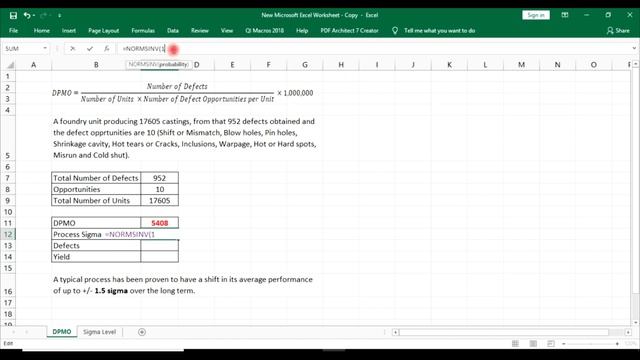Click the zoom slider track
Image resolution: width=640 pixels, height=360 pixels.
pos(591,344)
